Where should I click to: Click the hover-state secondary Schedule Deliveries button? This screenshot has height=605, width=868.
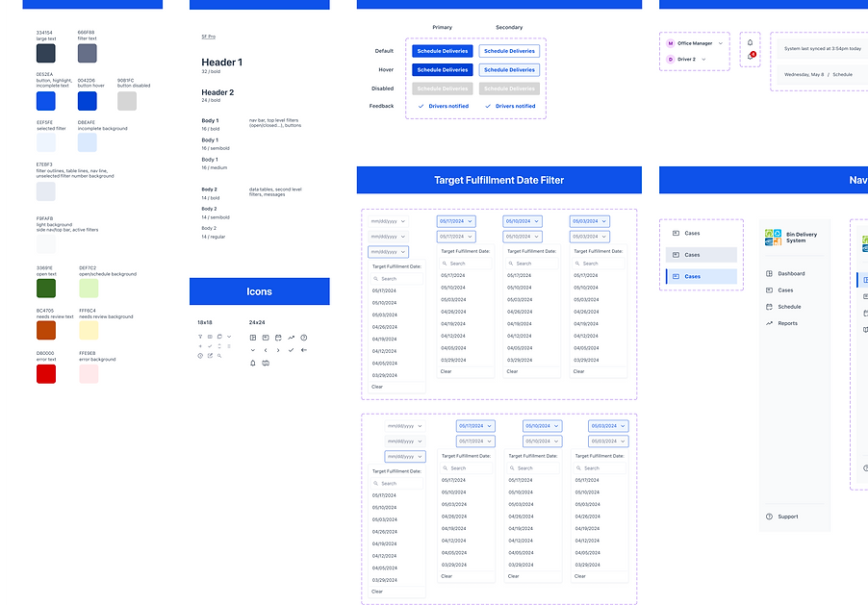coord(509,69)
